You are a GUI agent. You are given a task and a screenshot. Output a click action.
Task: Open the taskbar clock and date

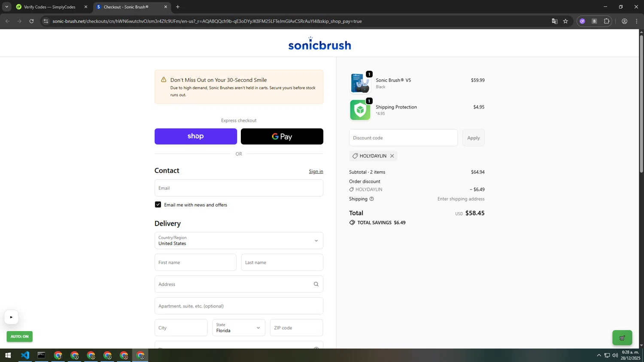pos(631,356)
